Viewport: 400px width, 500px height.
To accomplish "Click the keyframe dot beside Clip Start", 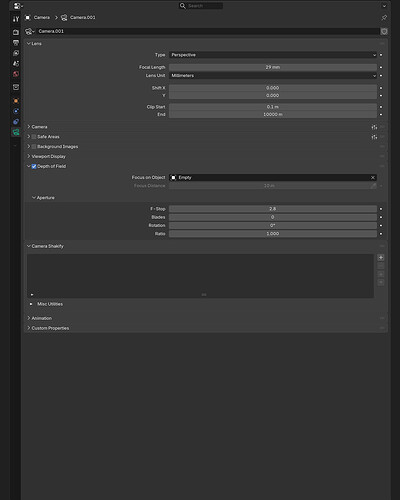I will point(381,107).
